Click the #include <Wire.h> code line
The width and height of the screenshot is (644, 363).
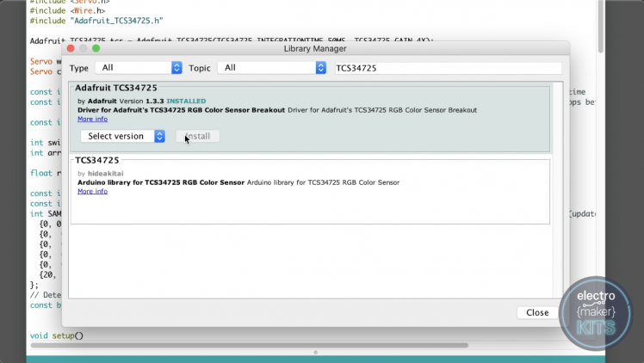click(67, 10)
